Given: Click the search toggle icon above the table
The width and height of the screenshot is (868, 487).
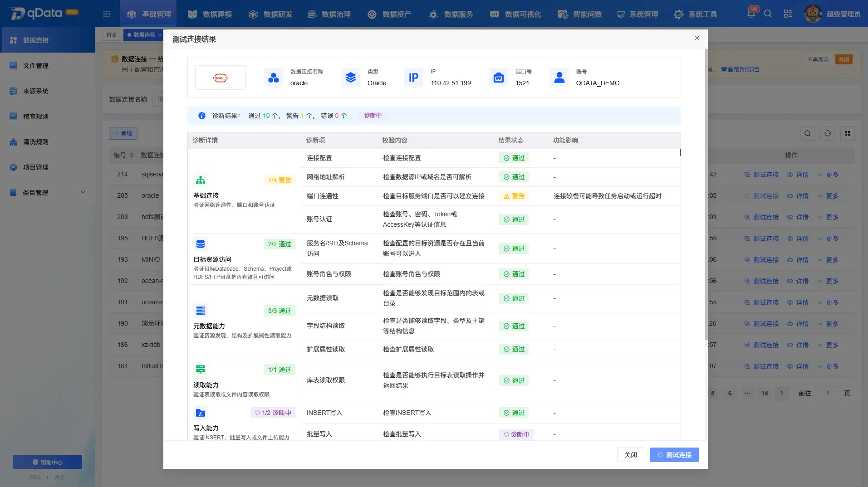Looking at the screenshot, I should click(x=808, y=133).
